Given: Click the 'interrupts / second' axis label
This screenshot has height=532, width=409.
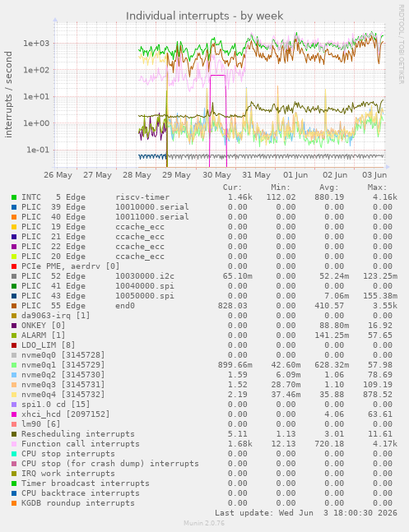Looking at the screenshot, I should [x=8, y=95].
